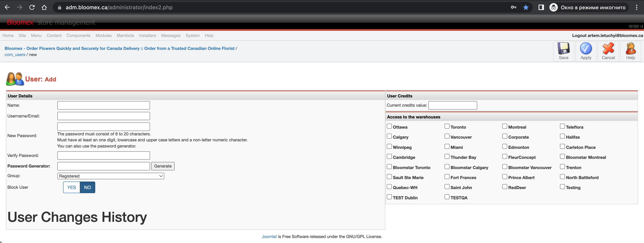Click the New Password field
Image resolution: width=644 pixels, height=243 pixels.
[103, 127]
